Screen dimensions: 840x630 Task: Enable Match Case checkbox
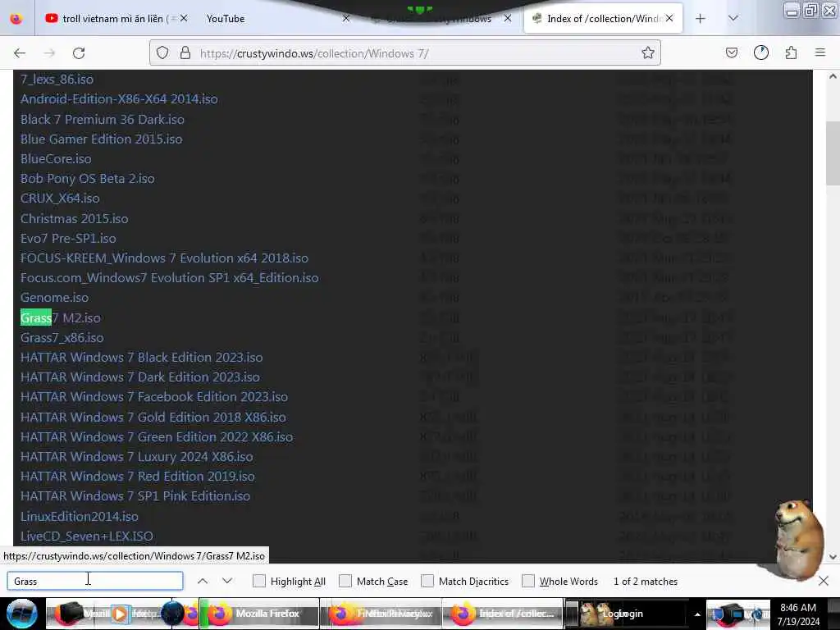pyautogui.click(x=345, y=582)
